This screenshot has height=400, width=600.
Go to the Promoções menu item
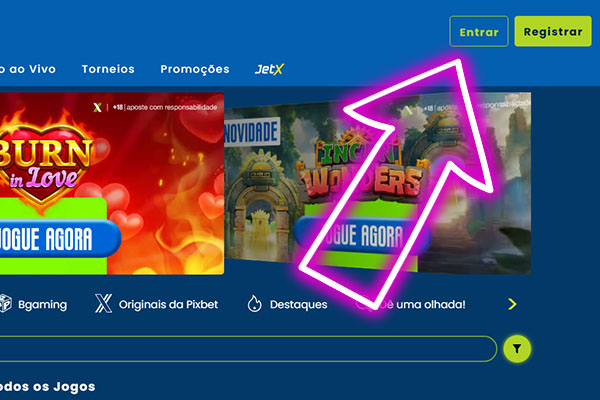tap(195, 69)
